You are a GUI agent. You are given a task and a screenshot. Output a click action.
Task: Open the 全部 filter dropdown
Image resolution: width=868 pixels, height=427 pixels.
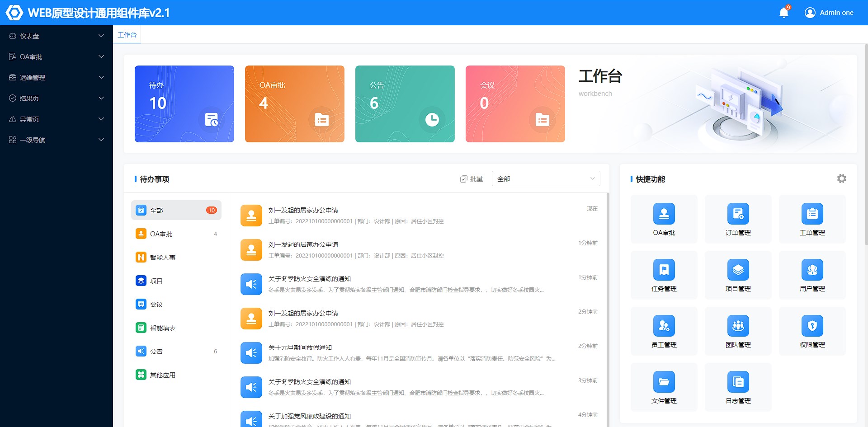pyautogui.click(x=546, y=178)
